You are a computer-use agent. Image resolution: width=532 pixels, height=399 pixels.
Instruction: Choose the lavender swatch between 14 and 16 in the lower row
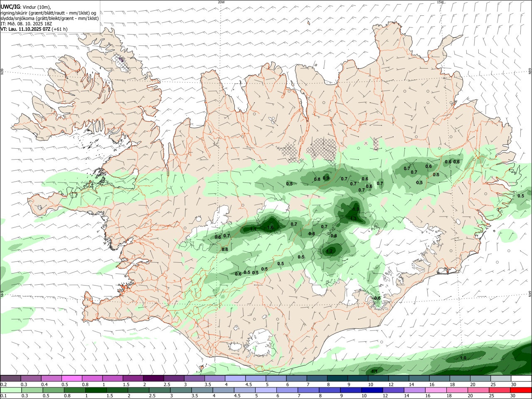pyautogui.click(x=414, y=390)
